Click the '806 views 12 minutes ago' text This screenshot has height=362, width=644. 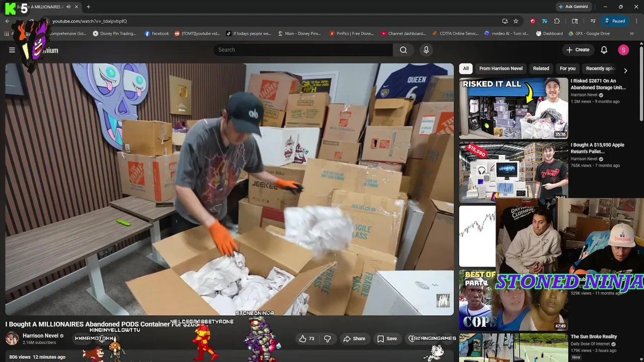point(37,357)
